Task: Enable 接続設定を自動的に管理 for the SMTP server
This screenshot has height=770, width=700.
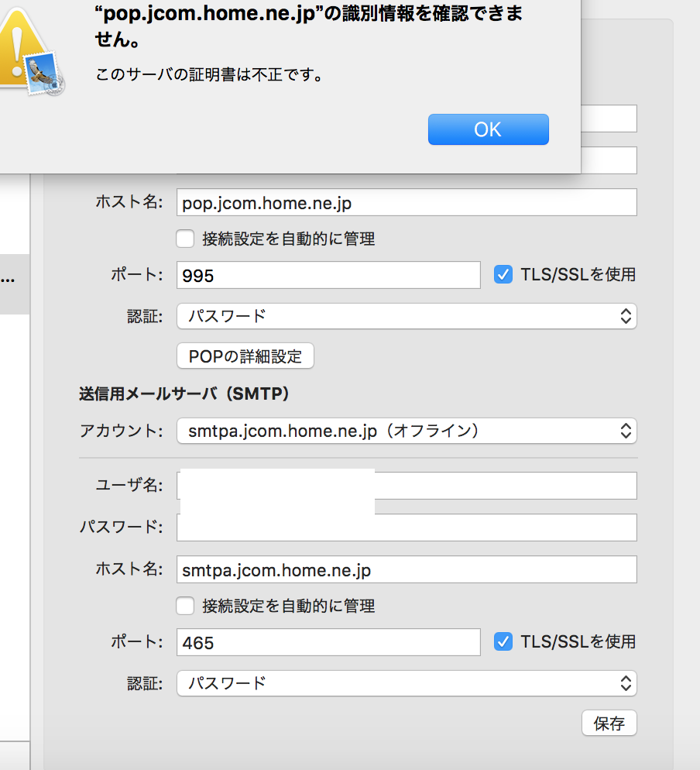Action: 185,606
